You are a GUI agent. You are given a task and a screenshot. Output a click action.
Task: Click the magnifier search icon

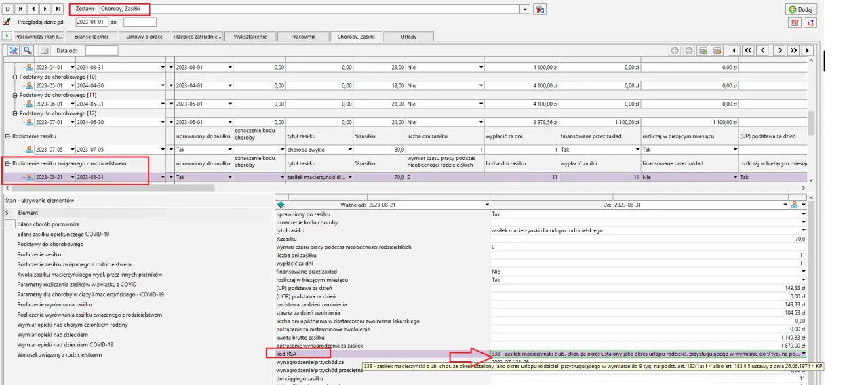(28, 50)
